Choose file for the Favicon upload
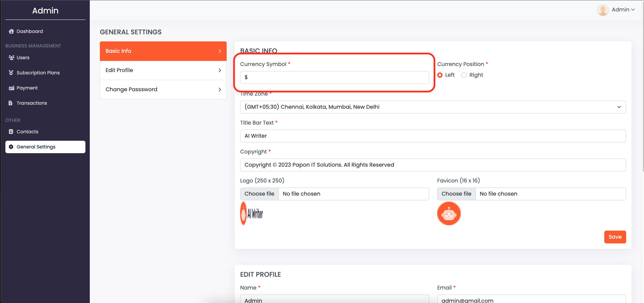This screenshot has width=644, height=303. tap(456, 194)
